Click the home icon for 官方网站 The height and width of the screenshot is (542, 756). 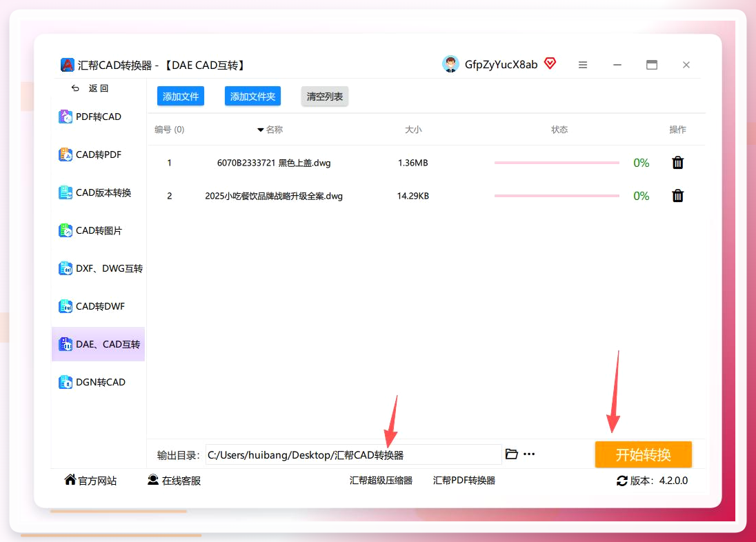click(70, 480)
